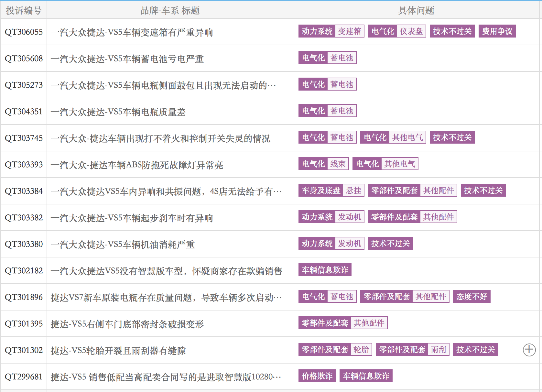Viewport: 542px width, 392px height.
Task: Click the 投诉编号 column header
Action: 24,11
